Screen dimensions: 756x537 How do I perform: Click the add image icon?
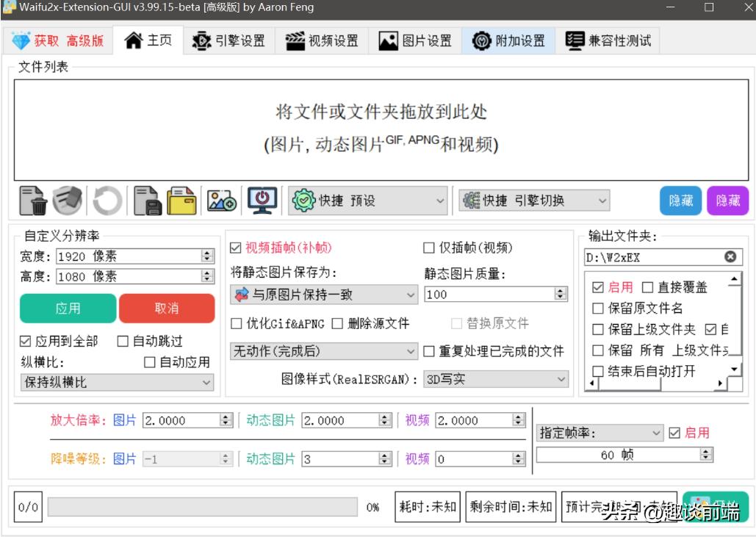(220, 200)
